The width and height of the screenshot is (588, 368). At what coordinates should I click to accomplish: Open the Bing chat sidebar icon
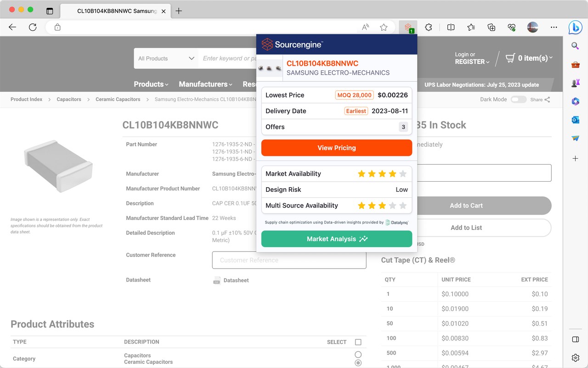pyautogui.click(x=575, y=28)
